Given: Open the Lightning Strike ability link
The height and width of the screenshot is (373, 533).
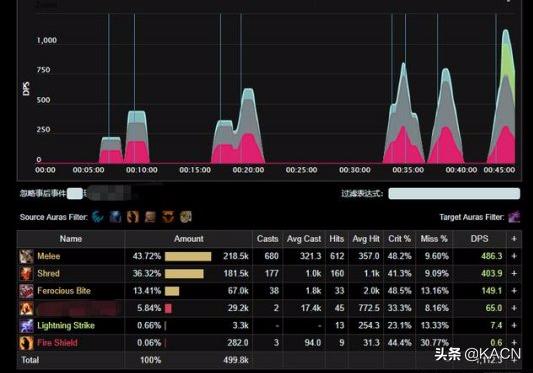Looking at the screenshot, I should click(x=66, y=325).
